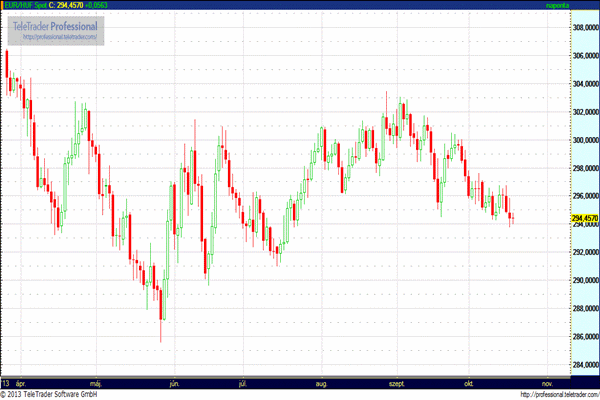This screenshot has width=600, height=400.
Task: Click the máj. month label on the time axis
Action: pos(97,383)
